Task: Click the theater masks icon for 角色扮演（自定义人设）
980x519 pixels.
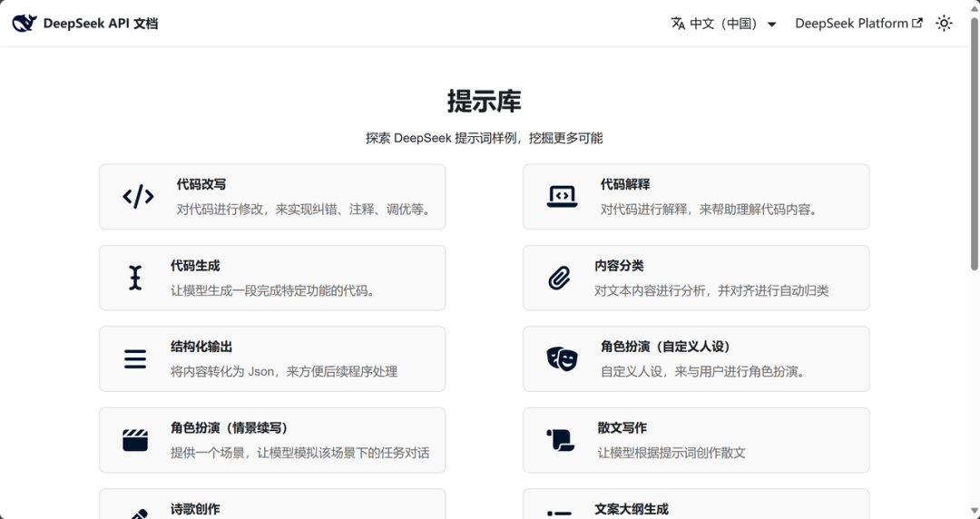Action: [562, 359]
